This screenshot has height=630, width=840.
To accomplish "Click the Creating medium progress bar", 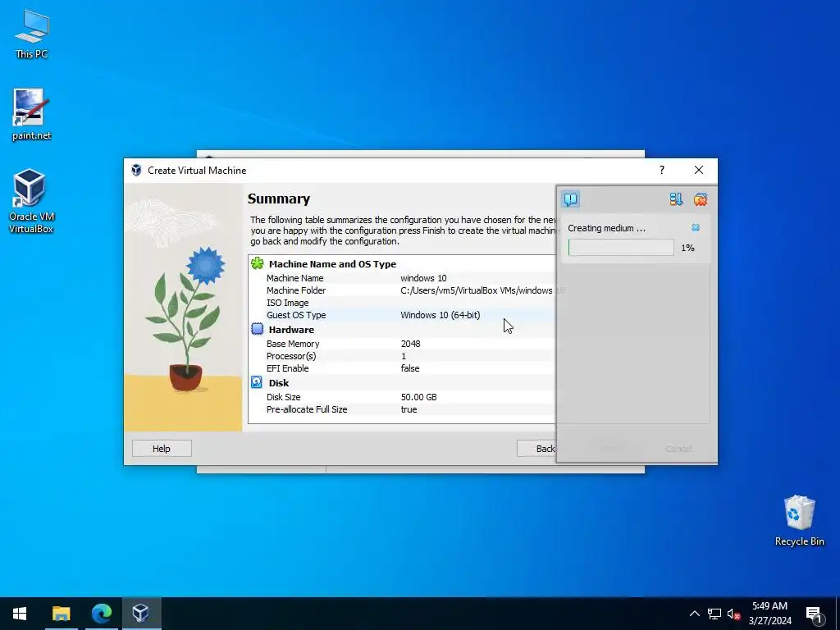I will point(621,248).
